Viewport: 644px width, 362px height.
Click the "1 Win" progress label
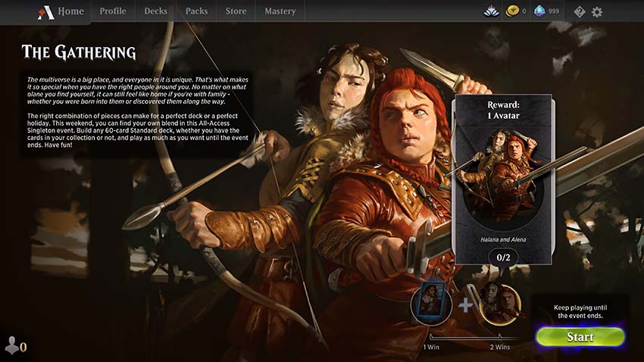tap(431, 347)
